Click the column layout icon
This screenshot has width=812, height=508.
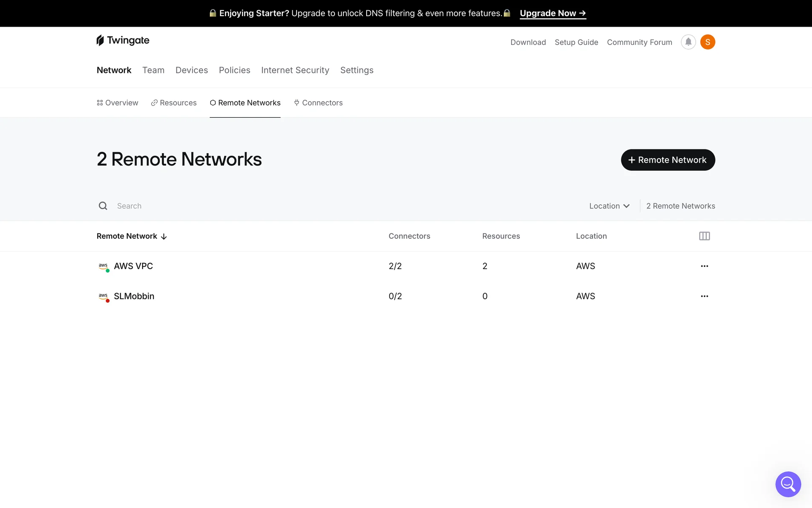click(704, 236)
